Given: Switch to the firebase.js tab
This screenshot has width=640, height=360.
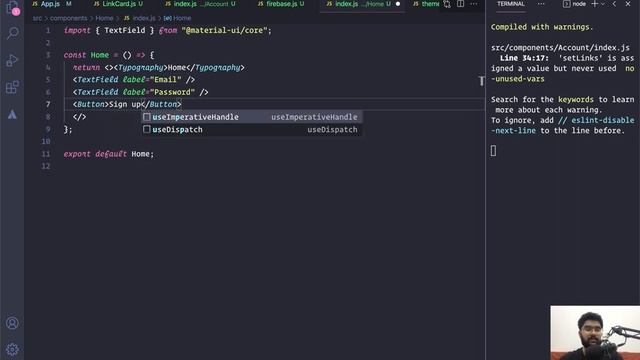Looking at the screenshot, I should coord(281,4).
